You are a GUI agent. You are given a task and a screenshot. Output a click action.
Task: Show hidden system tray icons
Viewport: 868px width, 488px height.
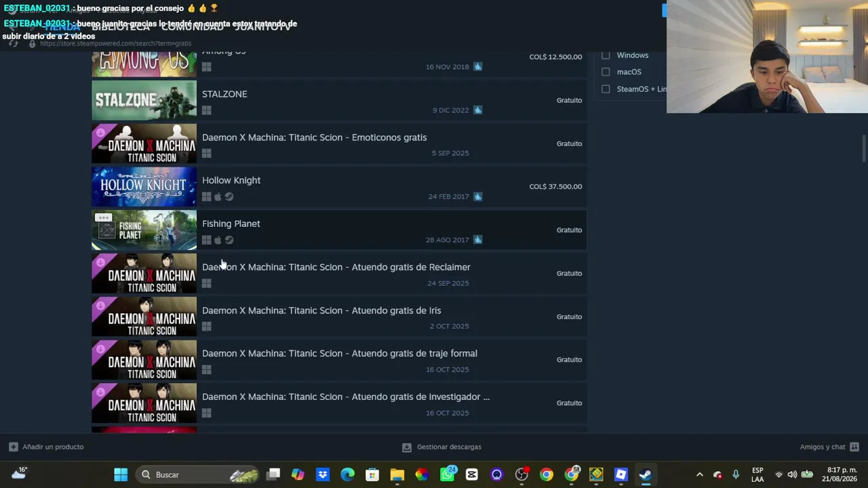point(700,474)
